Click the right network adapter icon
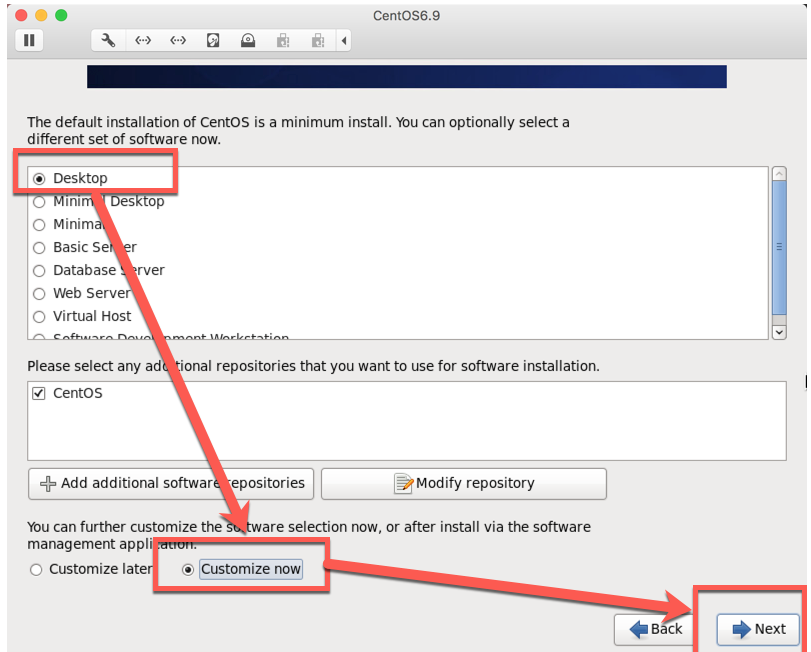The height and width of the screenshot is (652, 811). click(178, 40)
